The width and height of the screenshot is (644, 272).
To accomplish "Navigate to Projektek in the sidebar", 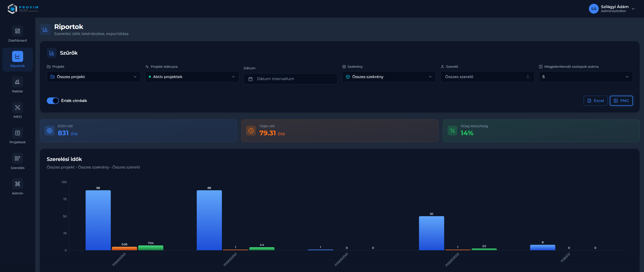I will pos(17,133).
